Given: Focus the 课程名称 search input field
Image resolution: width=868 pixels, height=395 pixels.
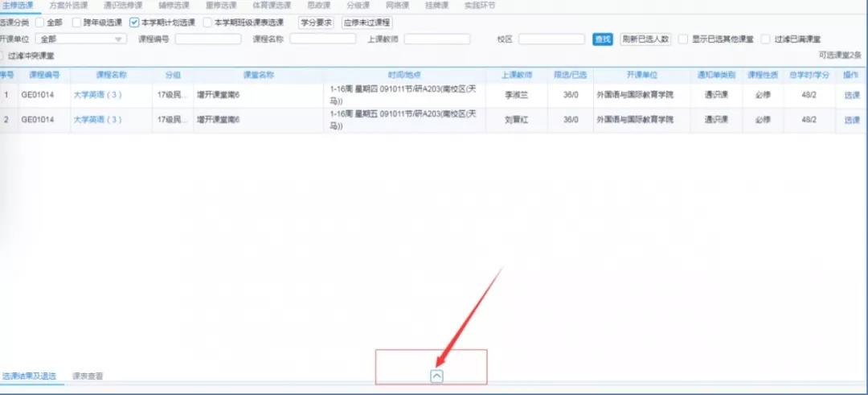Looking at the screenshot, I should click(x=322, y=39).
